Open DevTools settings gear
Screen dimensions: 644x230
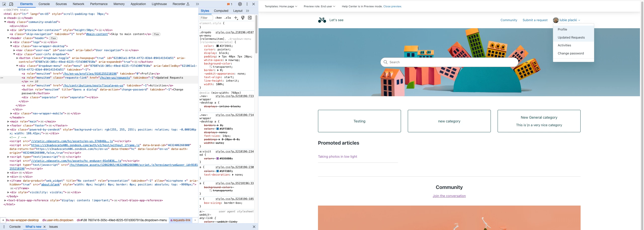240,4
